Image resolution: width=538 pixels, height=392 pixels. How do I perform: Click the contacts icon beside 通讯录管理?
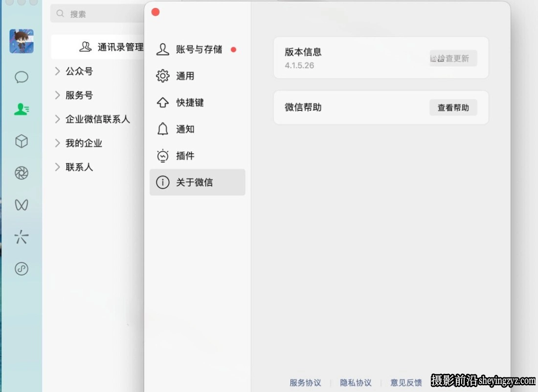[86, 46]
